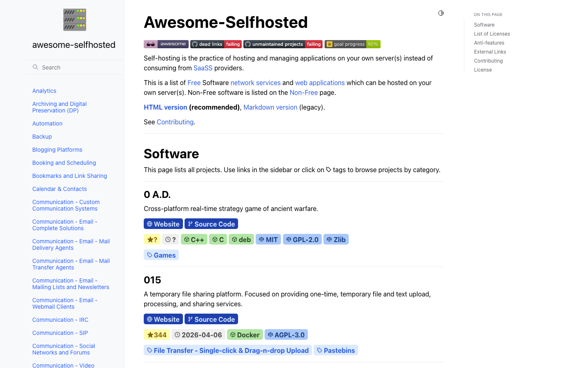This screenshot has width=588, height=368.
Task: Click the globe icon on 0 A.D.'s Website button
Action: (151, 224)
